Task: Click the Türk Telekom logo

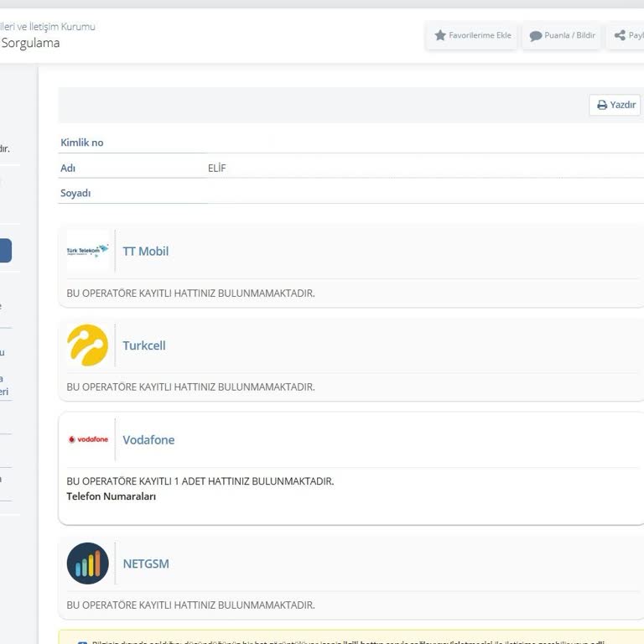Action: pyautogui.click(x=88, y=251)
